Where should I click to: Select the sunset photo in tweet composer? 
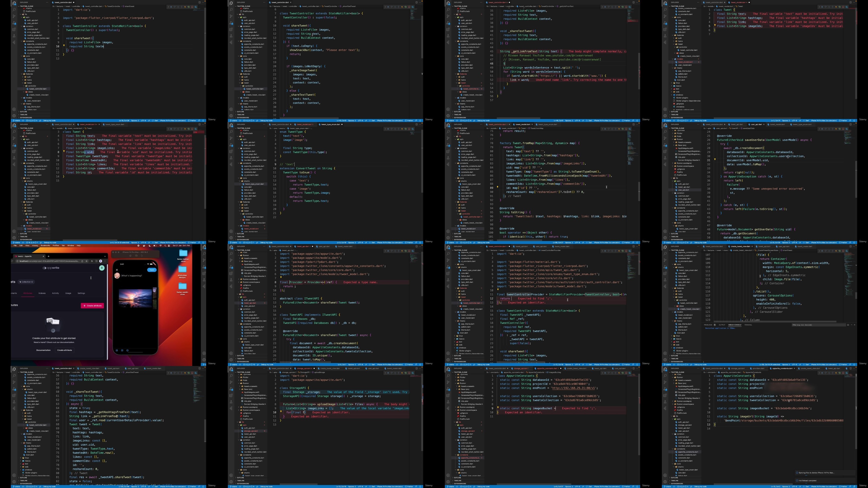tap(135, 298)
